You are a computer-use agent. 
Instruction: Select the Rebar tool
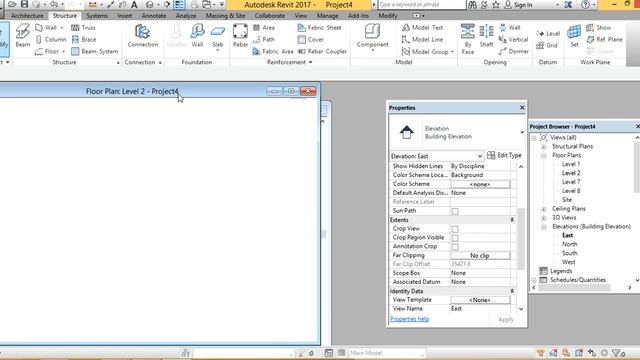coord(240,36)
